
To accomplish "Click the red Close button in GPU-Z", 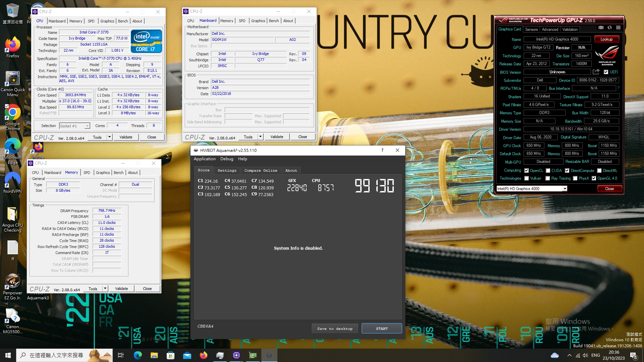I will (x=609, y=189).
